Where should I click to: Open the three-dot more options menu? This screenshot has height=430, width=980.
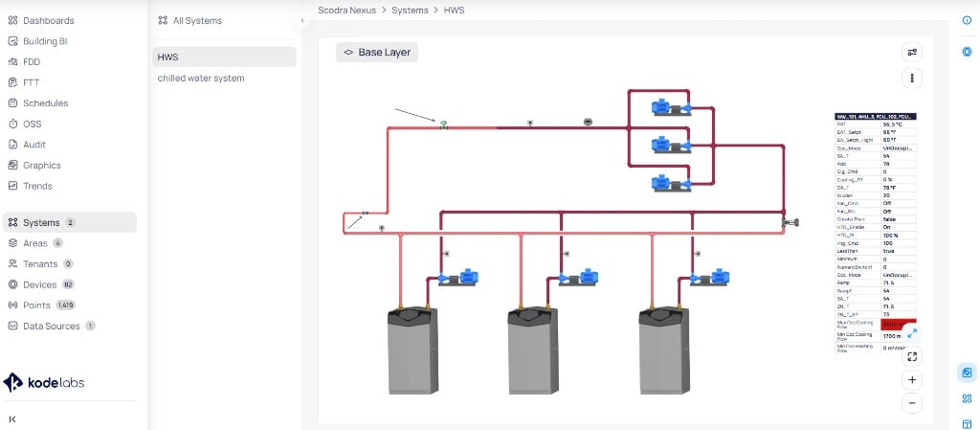tap(912, 79)
